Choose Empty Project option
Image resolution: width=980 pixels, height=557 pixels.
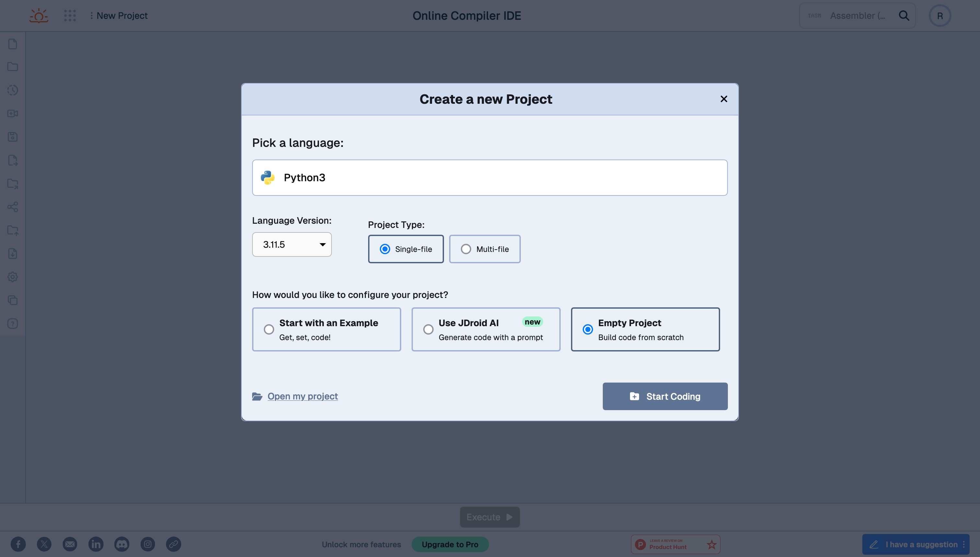pyautogui.click(x=646, y=329)
